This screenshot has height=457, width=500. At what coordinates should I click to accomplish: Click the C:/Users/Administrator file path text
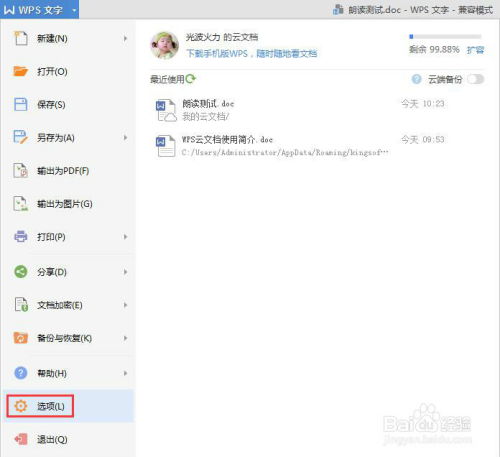pos(285,152)
